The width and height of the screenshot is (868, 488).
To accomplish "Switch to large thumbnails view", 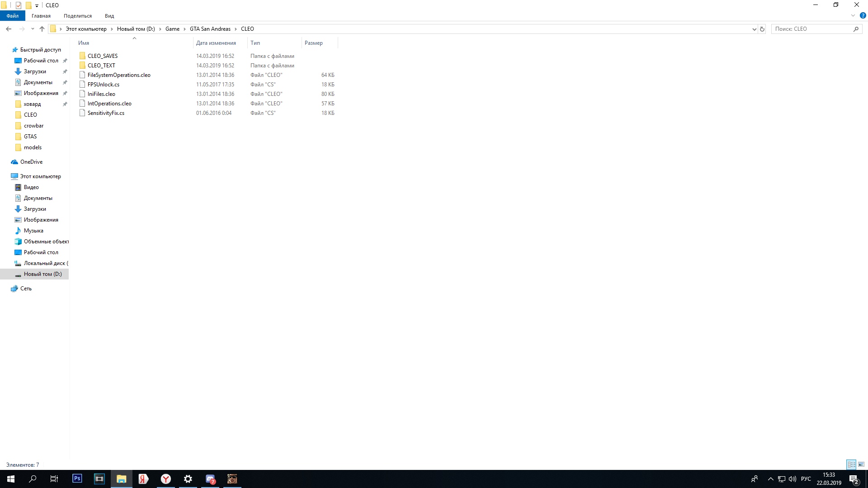I will point(861,464).
